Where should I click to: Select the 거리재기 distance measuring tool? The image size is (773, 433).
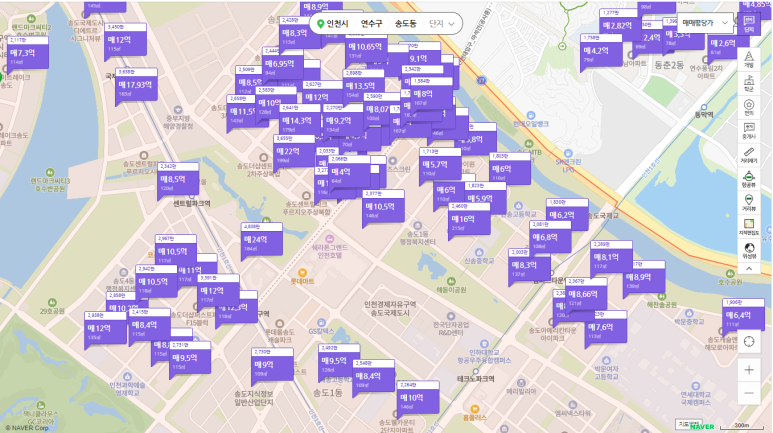pos(749,155)
